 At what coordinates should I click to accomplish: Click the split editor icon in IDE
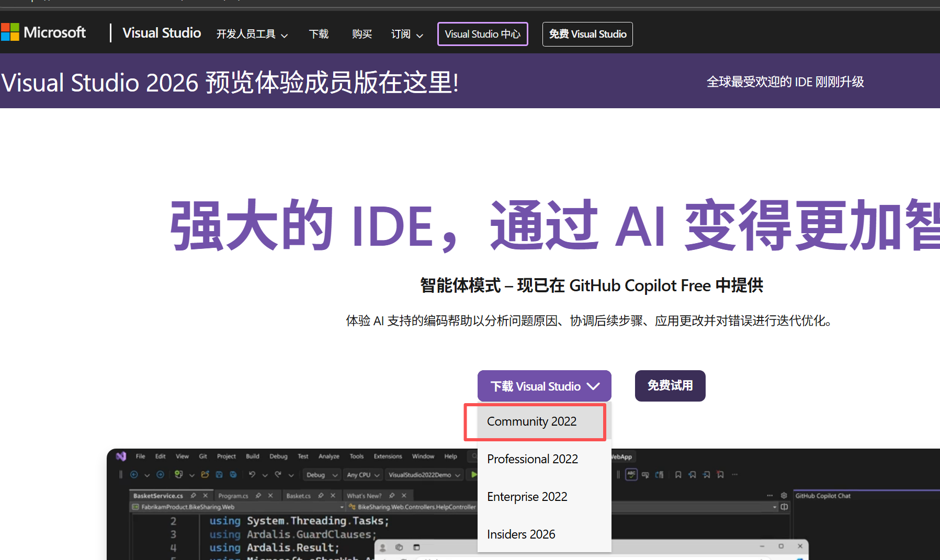point(784,507)
